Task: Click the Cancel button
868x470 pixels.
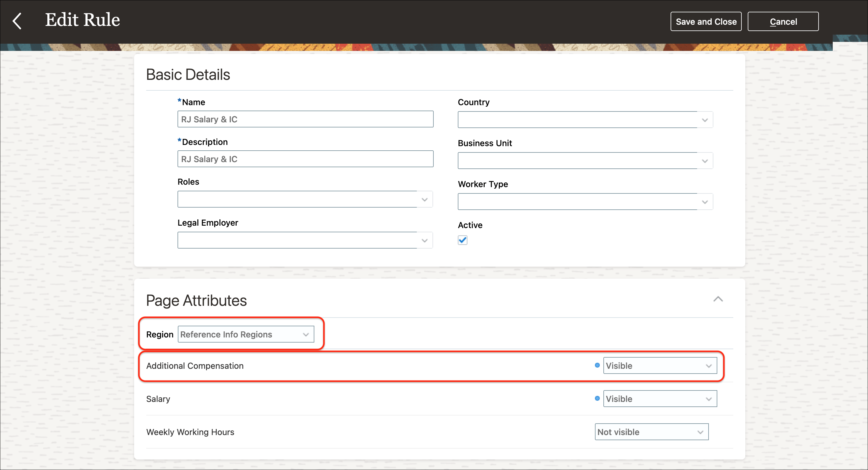Action: pyautogui.click(x=783, y=22)
